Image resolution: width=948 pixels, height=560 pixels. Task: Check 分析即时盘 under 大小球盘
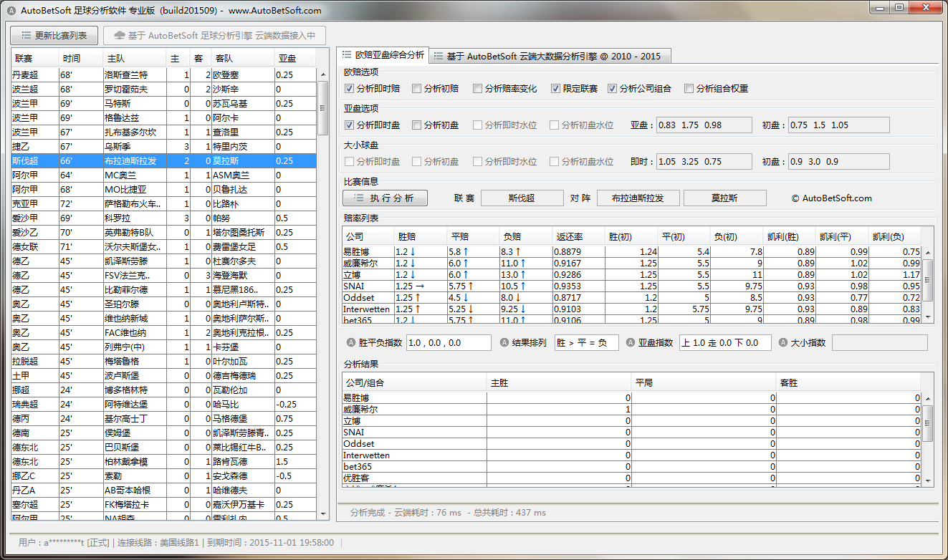[349, 162]
